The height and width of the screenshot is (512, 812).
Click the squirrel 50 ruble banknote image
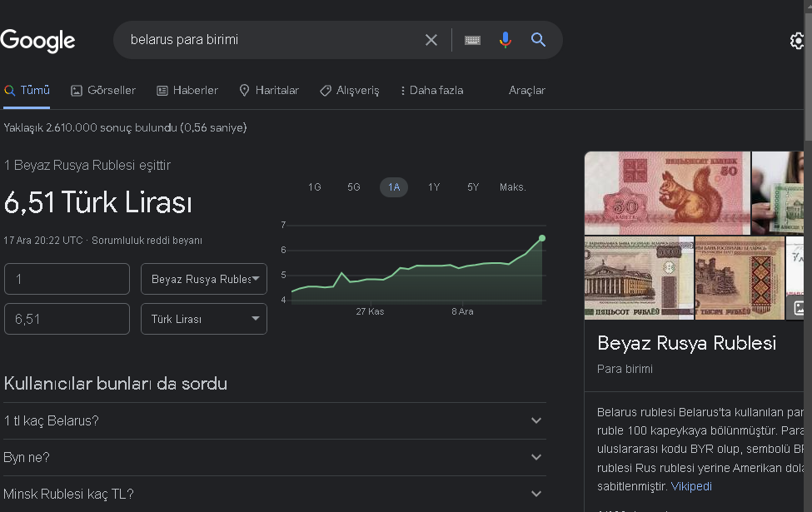(667, 193)
